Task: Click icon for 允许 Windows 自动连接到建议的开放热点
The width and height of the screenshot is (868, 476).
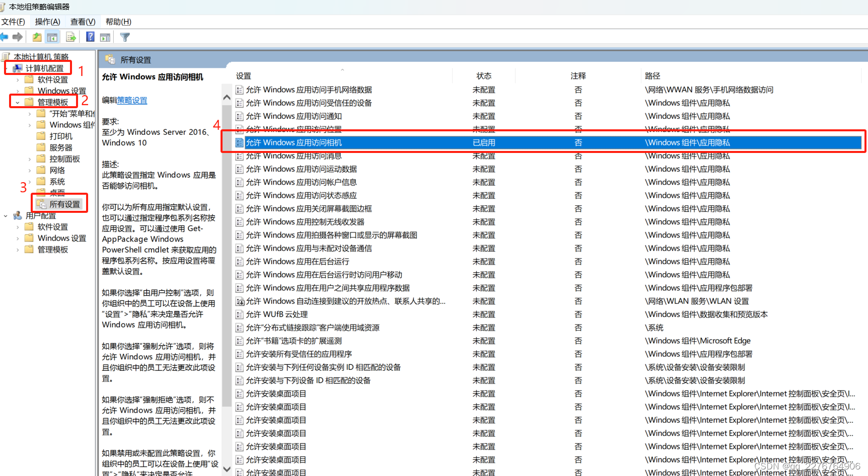Action: coord(240,301)
